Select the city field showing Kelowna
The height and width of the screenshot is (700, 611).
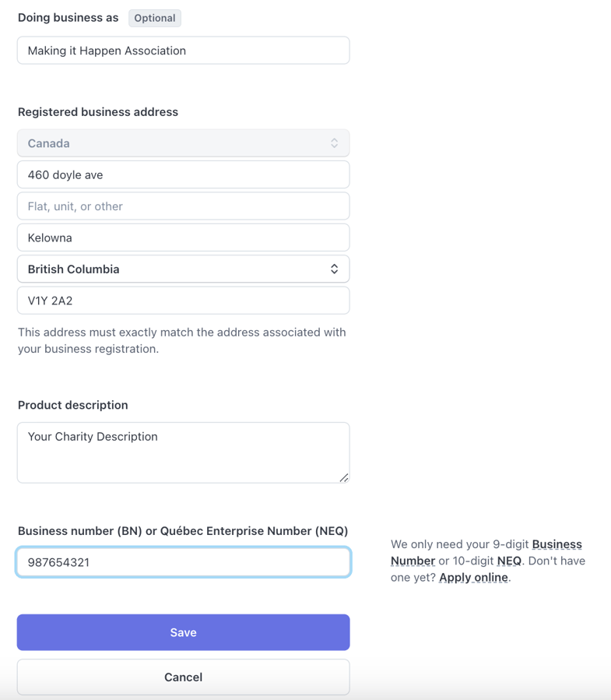(x=183, y=237)
